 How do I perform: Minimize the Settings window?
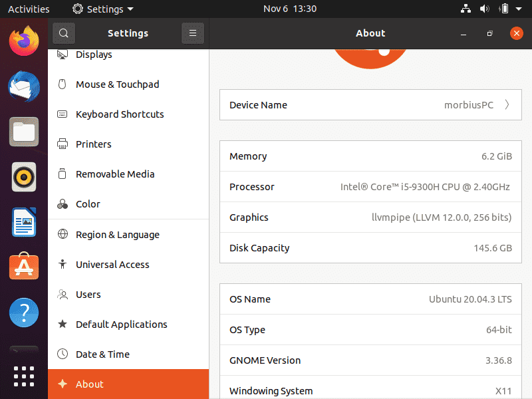click(x=464, y=34)
